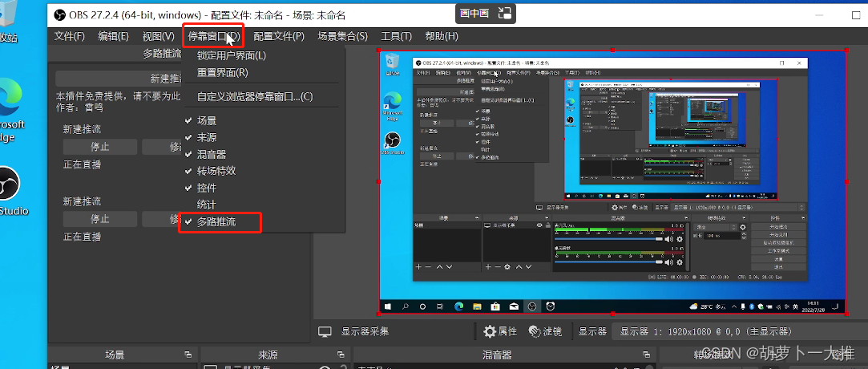
Task: Open the 场景集合(S) menu
Action: 343,37
